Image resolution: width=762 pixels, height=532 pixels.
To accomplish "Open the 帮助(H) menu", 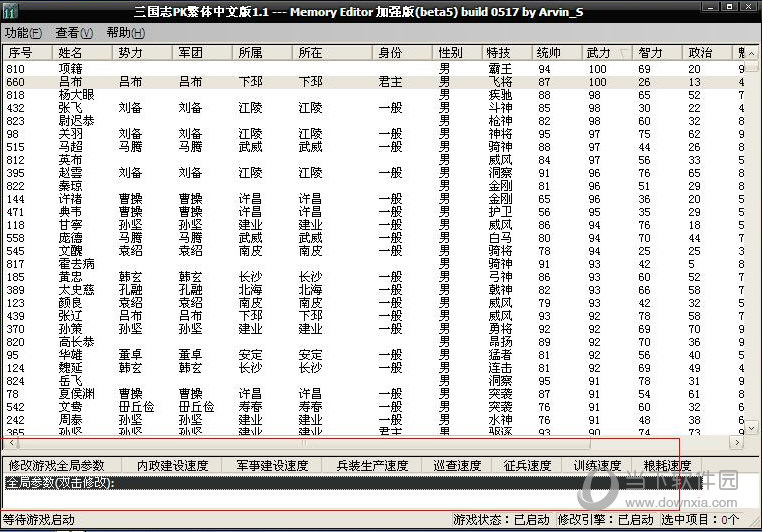I will pos(125,33).
